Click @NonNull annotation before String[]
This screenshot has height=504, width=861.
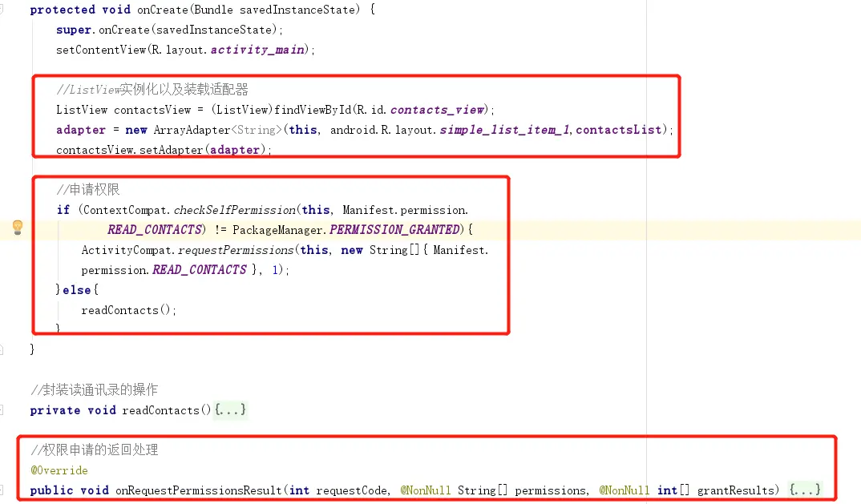[426, 490]
